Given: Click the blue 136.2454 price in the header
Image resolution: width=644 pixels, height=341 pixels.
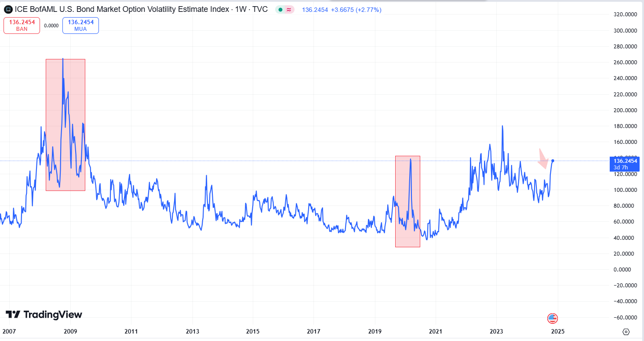Looking at the screenshot, I should 315,9.
